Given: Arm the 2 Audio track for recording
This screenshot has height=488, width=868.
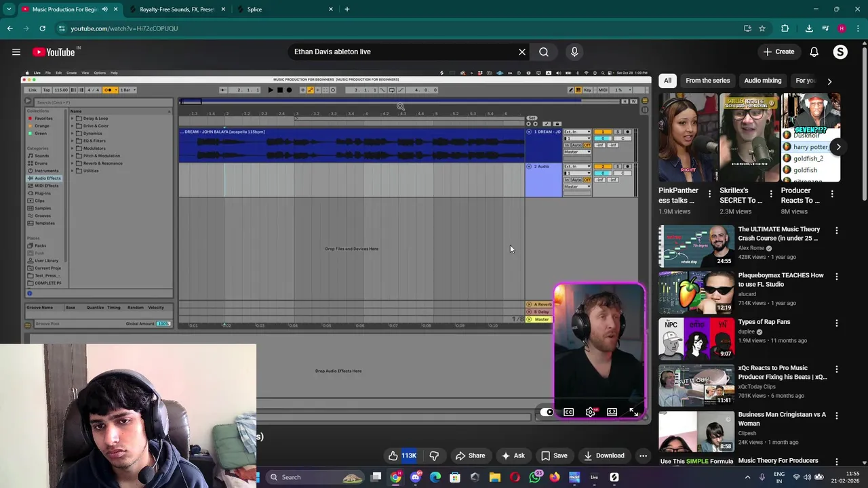Looking at the screenshot, I should point(627,166).
